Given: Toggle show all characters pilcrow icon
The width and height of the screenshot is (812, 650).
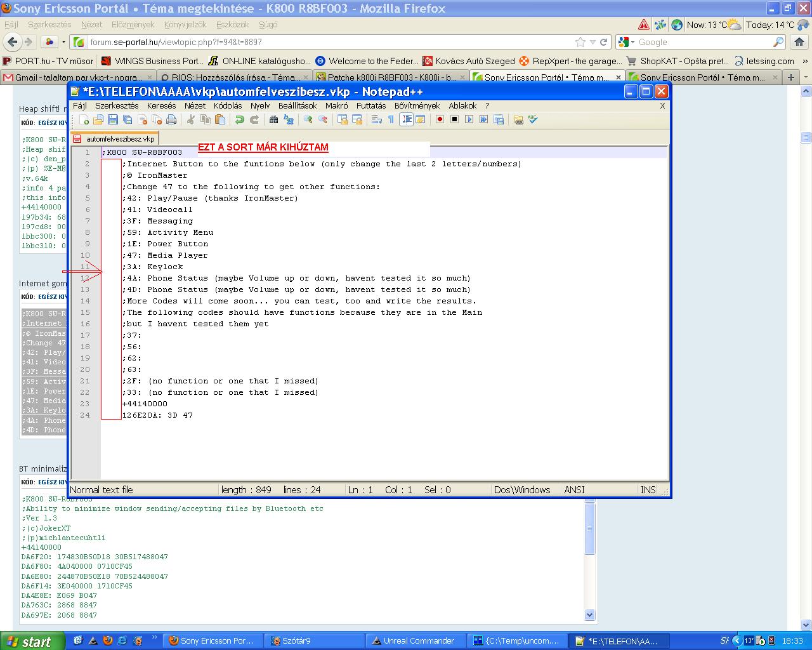Looking at the screenshot, I should 391,119.
